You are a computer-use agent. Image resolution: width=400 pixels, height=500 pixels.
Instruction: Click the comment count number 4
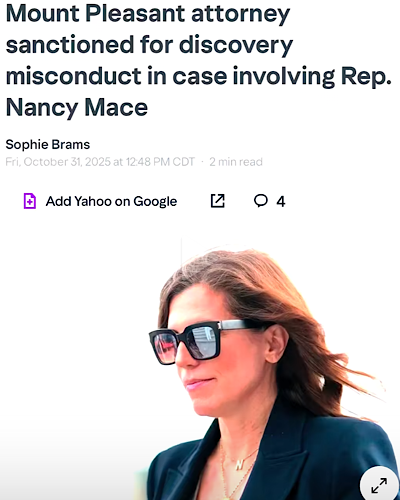281,201
